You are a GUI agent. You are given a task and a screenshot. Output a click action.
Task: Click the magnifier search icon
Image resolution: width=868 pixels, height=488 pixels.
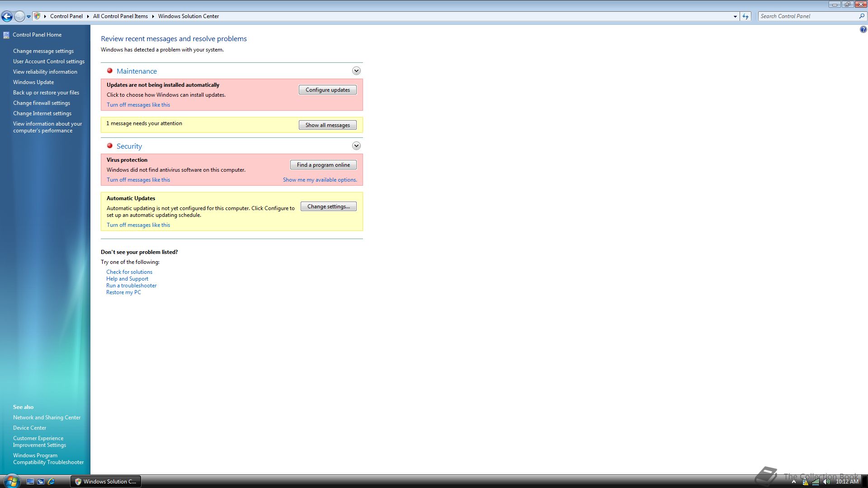pos(862,16)
